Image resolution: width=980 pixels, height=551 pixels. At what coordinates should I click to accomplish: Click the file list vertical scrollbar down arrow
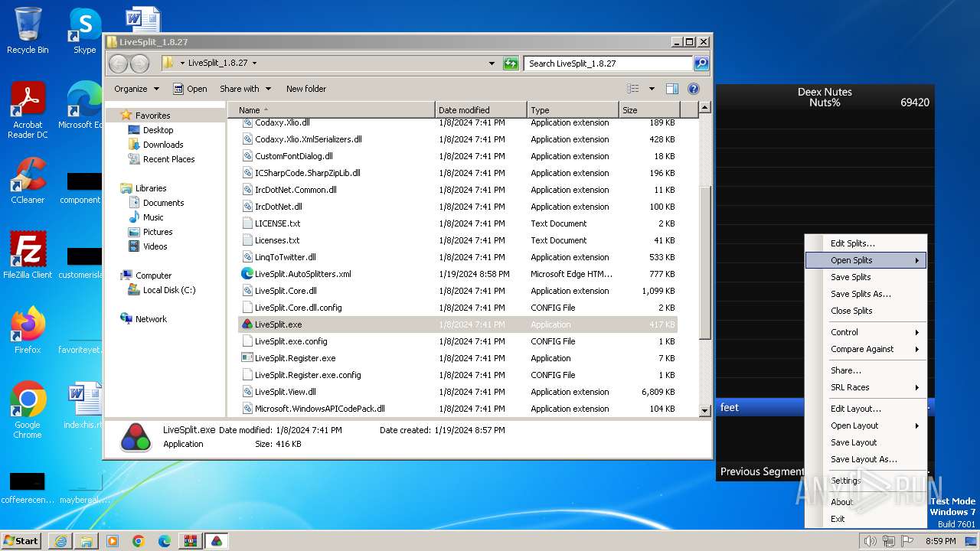click(x=705, y=411)
